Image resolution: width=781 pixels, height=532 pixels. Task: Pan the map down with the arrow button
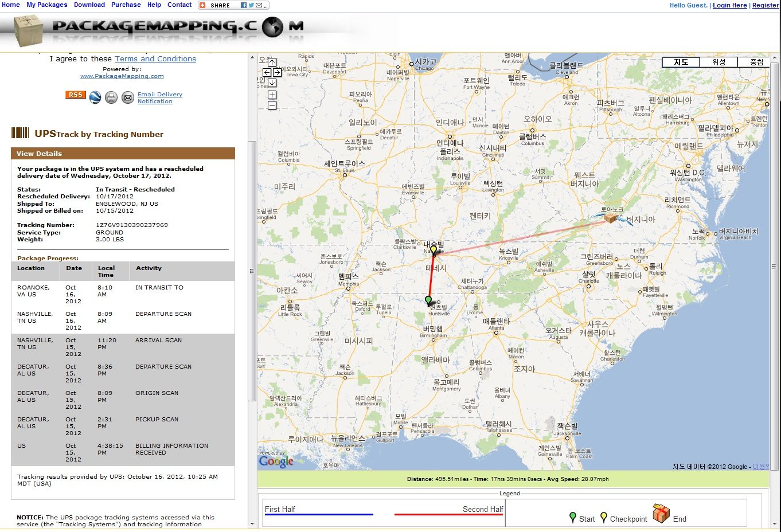272,83
